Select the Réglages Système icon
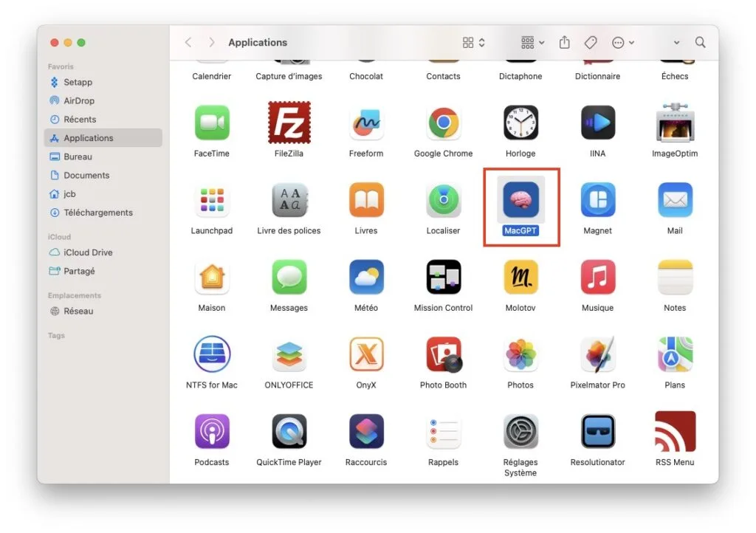The width and height of the screenshot is (756, 533). click(x=520, y=431)
